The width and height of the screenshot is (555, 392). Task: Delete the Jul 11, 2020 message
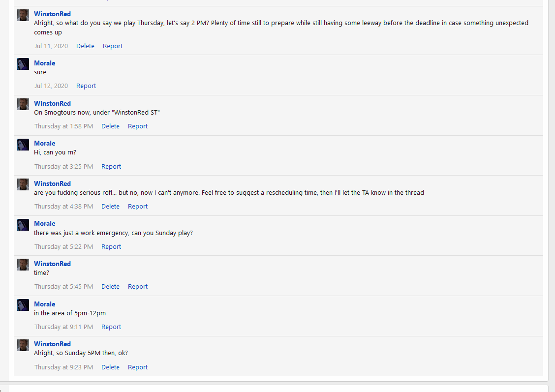coord(85,46)
